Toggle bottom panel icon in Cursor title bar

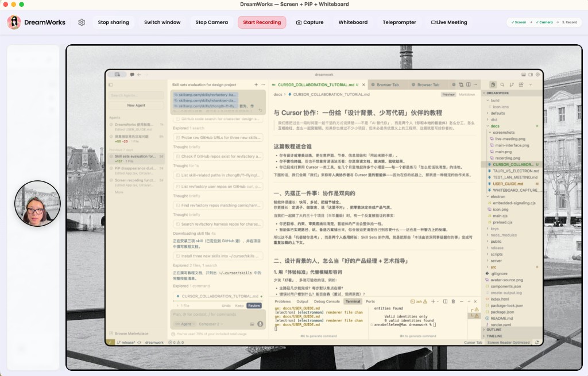coord(524,75)
